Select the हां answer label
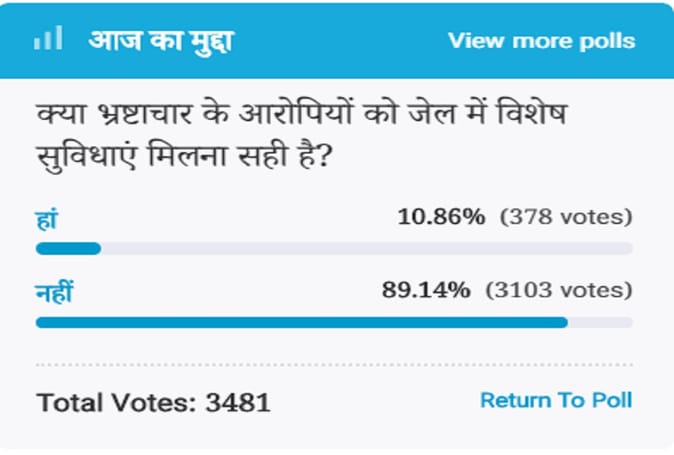Screen dimensions: 674x455 tap(46, 220)
